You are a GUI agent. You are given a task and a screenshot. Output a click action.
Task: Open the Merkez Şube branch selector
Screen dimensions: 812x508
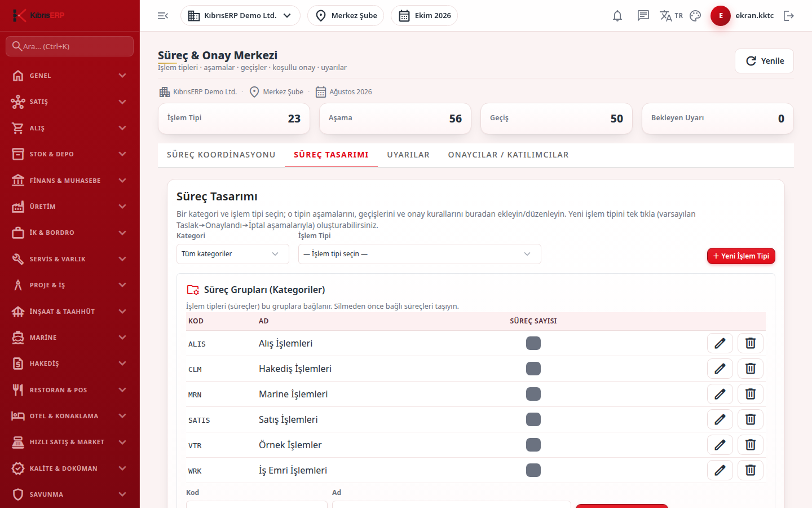[346, 16]
